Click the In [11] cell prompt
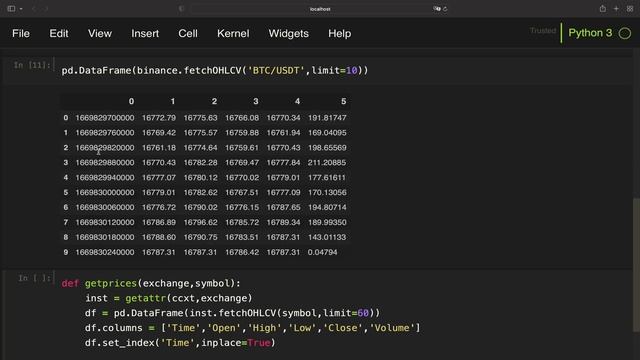The width and height of the screenshot is (640, 360). click(x=32, y=65)
